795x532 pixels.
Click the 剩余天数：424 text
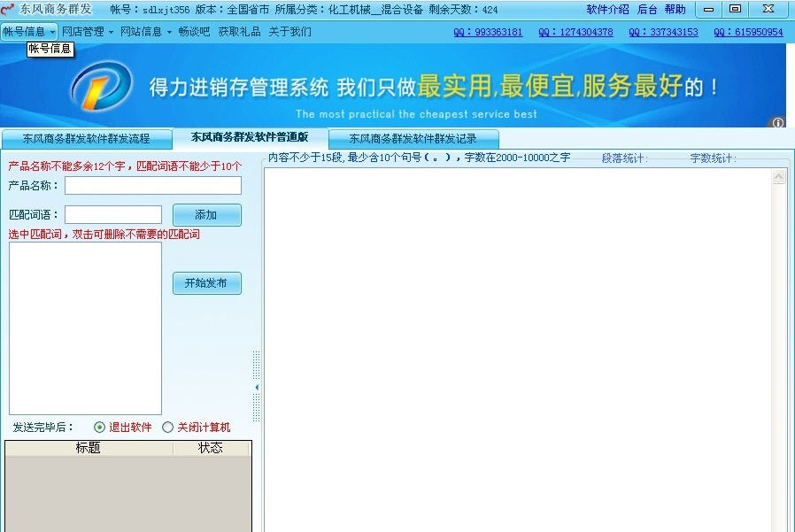click(x=463, y=10)
